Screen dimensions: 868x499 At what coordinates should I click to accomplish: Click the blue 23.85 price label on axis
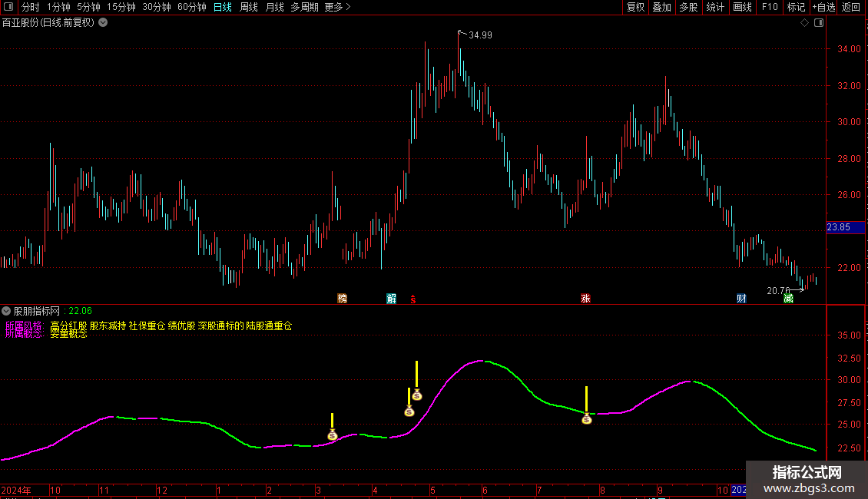pyautogui.click(x=837, y=227)
